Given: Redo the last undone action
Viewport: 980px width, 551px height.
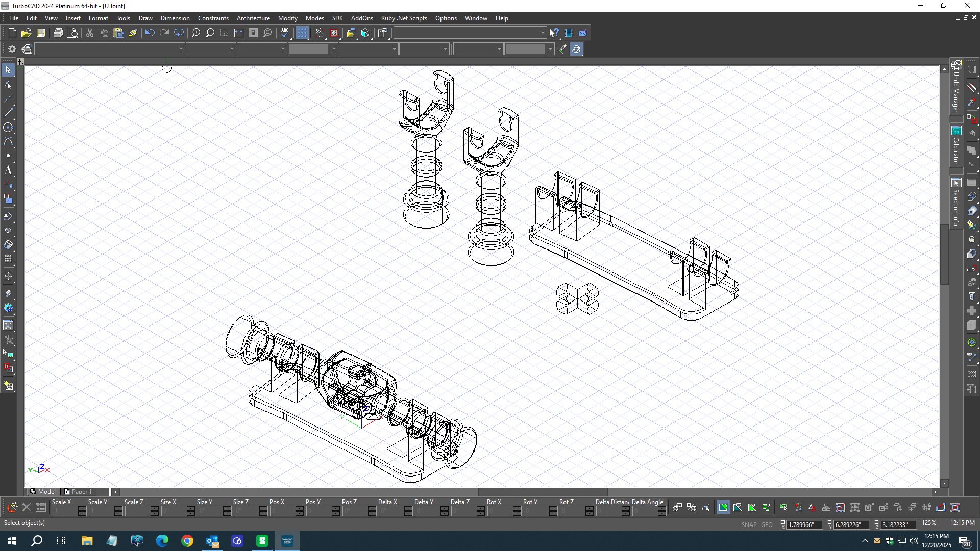Looking at the screenshot, I should click(164, 33).
